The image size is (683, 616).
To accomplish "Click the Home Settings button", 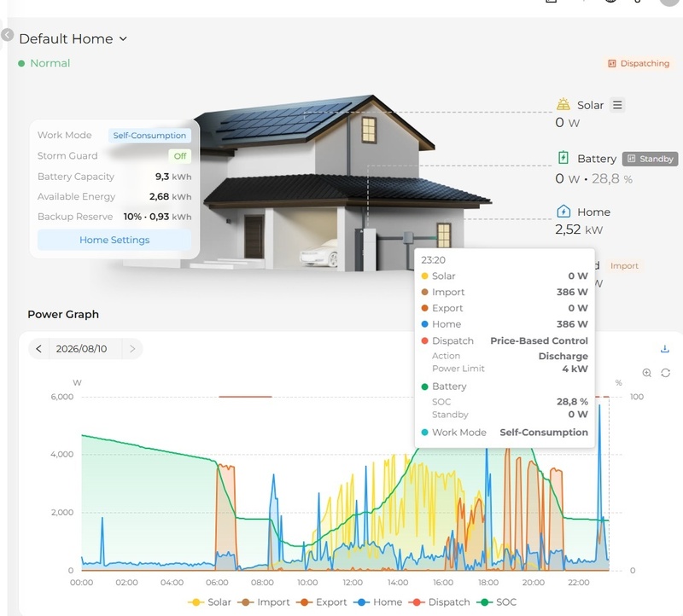I will pos(114,240).
